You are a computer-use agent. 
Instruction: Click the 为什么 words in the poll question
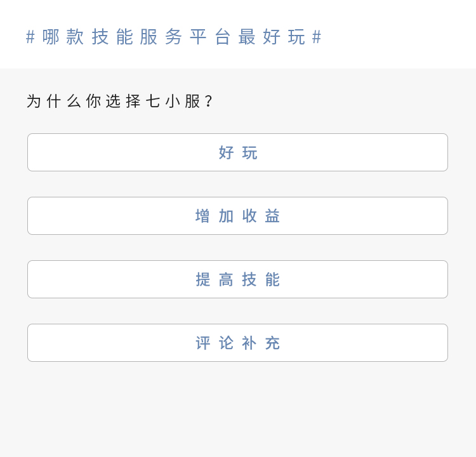click(54, 101)
